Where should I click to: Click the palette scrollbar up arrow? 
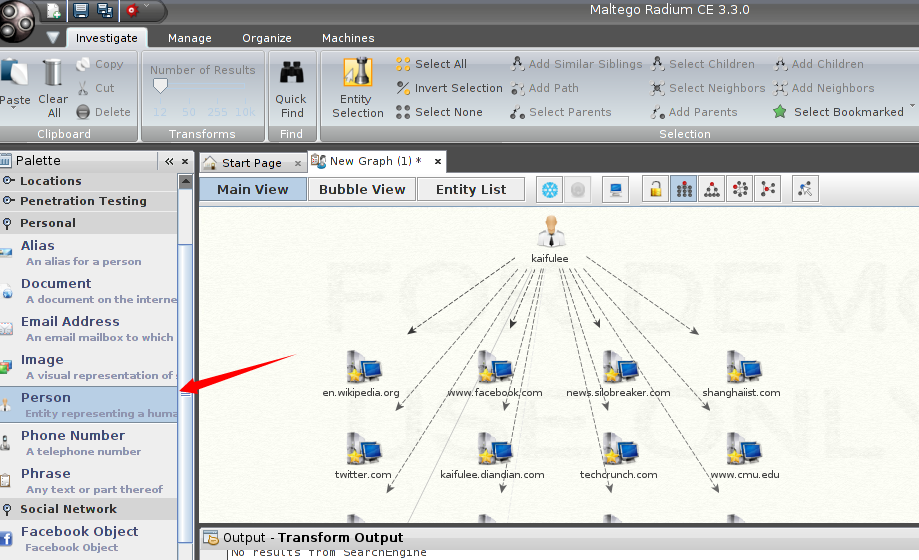(x=185, y=181)
